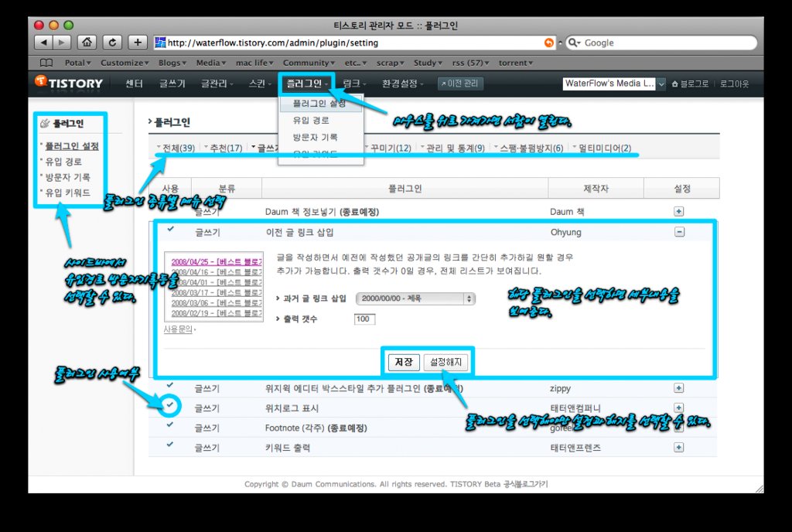Select the 전체(39) plugin category tab
The width and height of the screenshot is (792, 532).
177,148
